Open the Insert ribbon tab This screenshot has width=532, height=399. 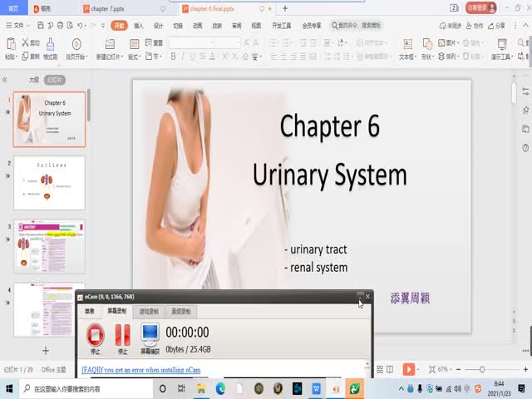tap(138, 26)
